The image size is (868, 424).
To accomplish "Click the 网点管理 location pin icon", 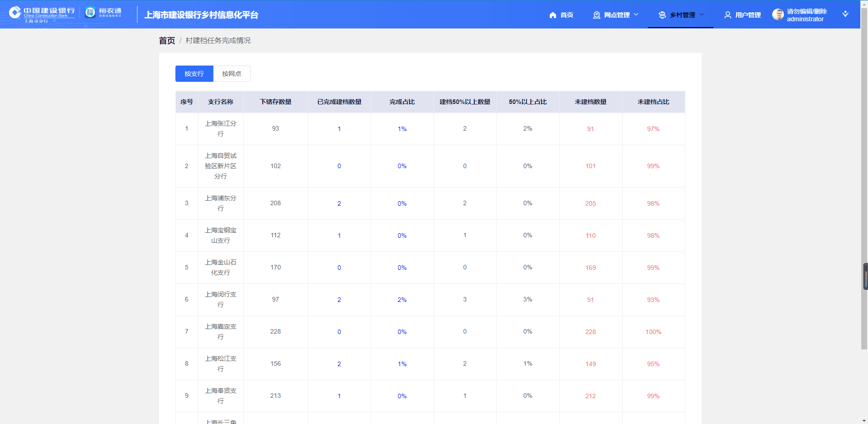I will (596, 15).
